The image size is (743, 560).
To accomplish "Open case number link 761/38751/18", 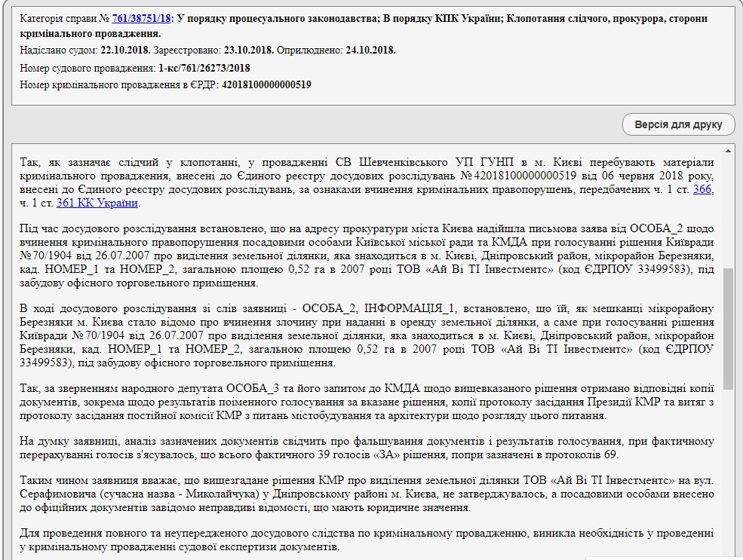I will tap(141, 18).
